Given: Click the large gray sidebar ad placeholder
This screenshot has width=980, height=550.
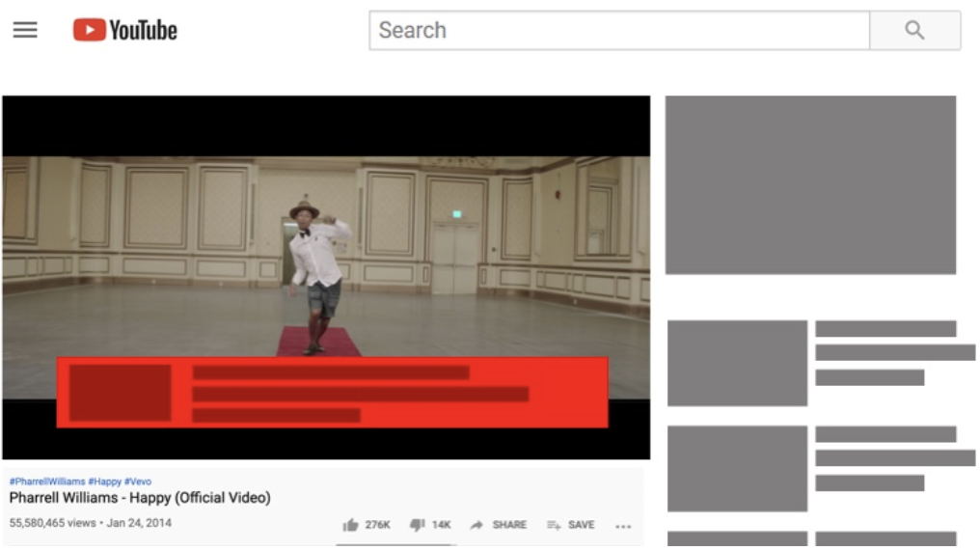Looking at the screenshot, I should 810,185.
